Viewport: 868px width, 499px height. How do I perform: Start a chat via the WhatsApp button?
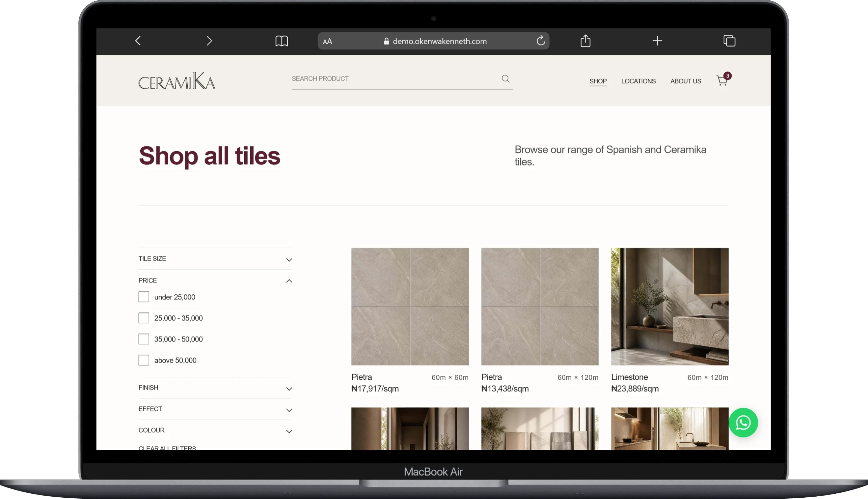[743, 422]
